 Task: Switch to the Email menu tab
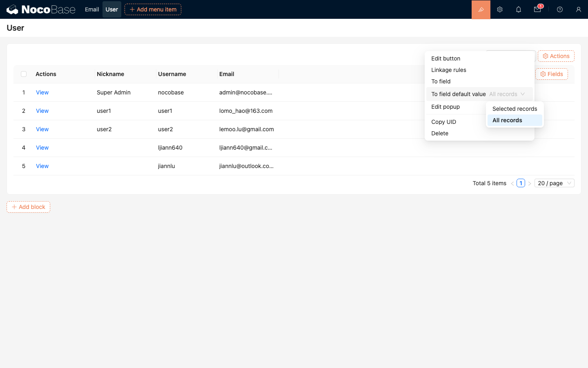92,9
